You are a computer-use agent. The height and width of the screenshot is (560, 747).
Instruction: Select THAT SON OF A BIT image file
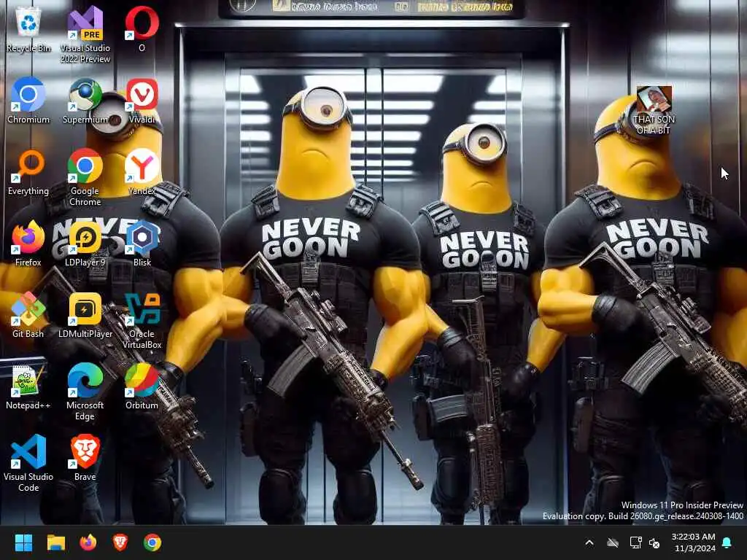click(654, 110)
